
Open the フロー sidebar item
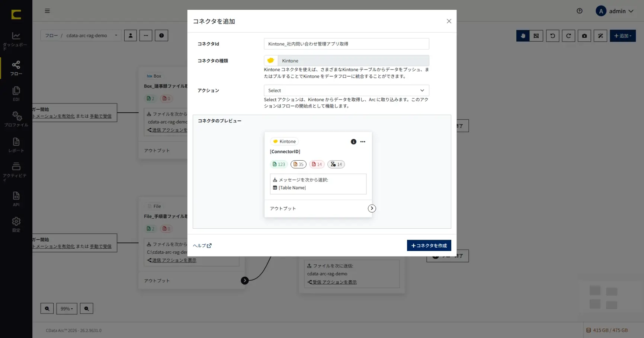click(x=16, y=68)
